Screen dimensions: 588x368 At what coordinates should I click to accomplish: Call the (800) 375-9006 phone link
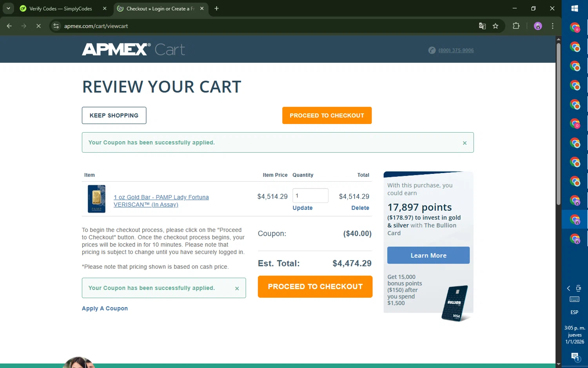point(456,50)
